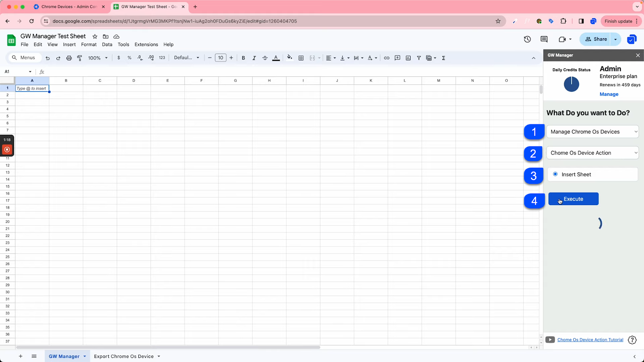Open the Format menu
Screen dimensions: 644x362
(x=89, y=45)
